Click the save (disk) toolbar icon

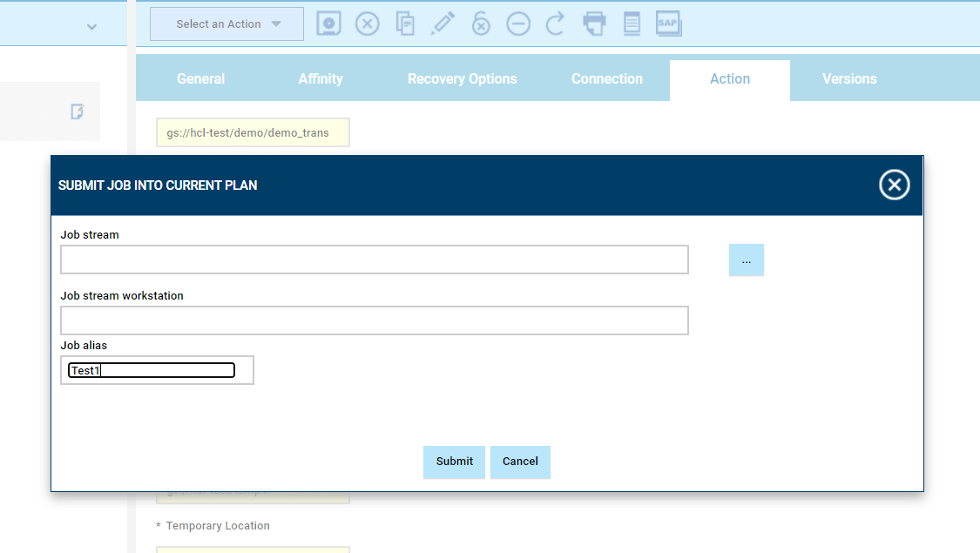tap(328, 24)
